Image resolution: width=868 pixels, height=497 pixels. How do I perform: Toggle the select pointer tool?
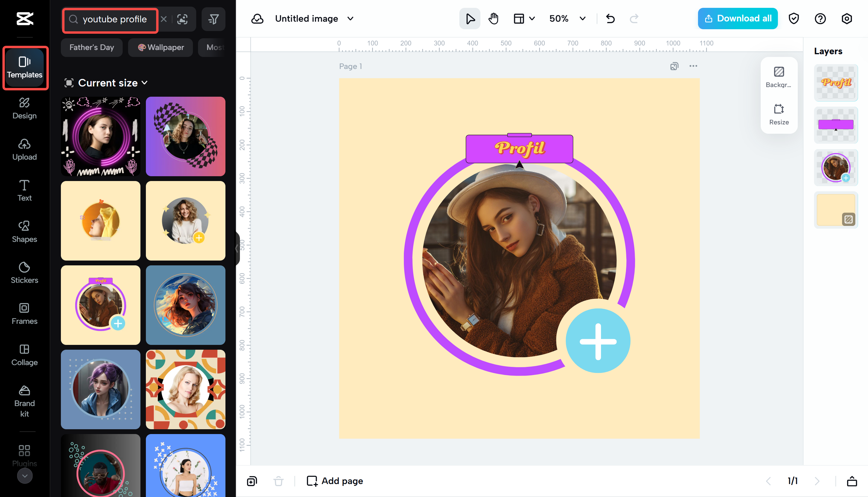[x=470, y=18]
